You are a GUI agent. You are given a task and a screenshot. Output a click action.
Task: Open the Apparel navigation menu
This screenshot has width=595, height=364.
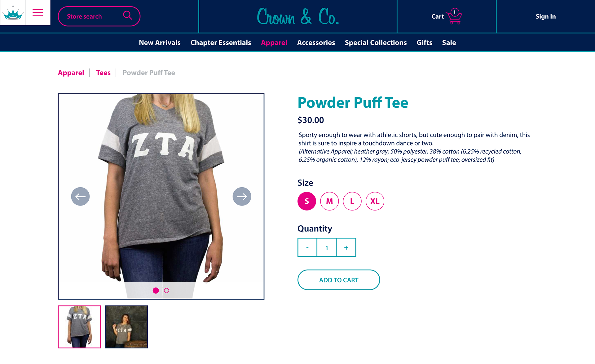pos(274,43)
